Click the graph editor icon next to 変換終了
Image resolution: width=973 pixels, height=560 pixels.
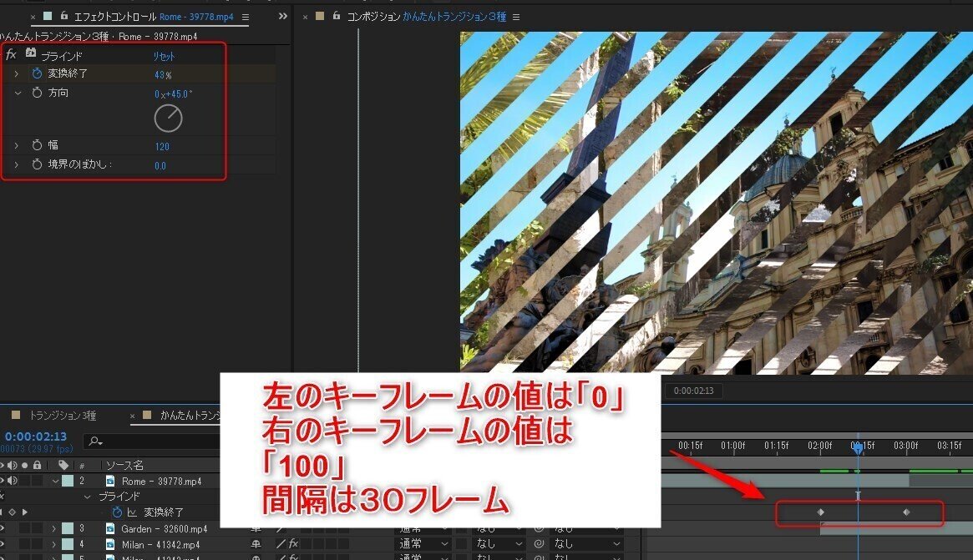click(x=132, y=512)
